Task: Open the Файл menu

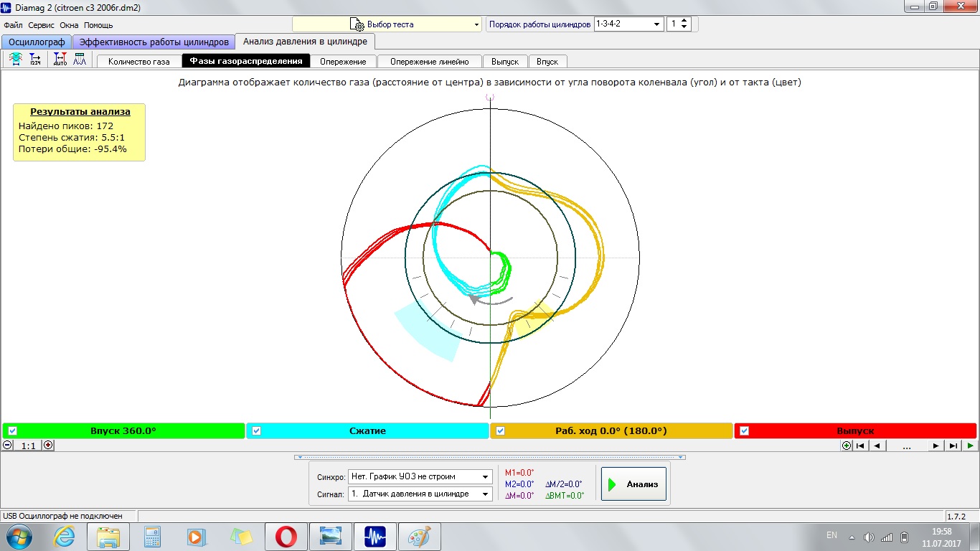Action: (x=13, y=25)
